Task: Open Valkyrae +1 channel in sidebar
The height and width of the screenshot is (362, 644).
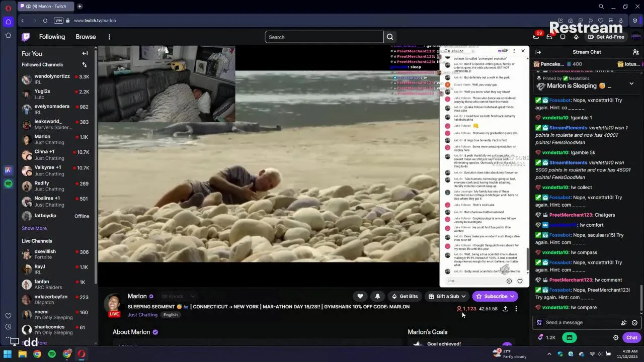Action: click(56, 170)
